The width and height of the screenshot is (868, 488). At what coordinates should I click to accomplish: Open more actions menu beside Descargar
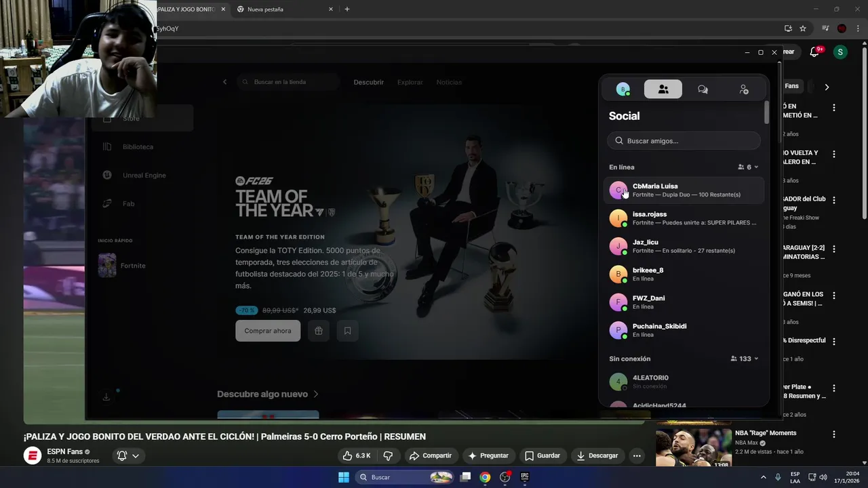[x=637, y=455]
